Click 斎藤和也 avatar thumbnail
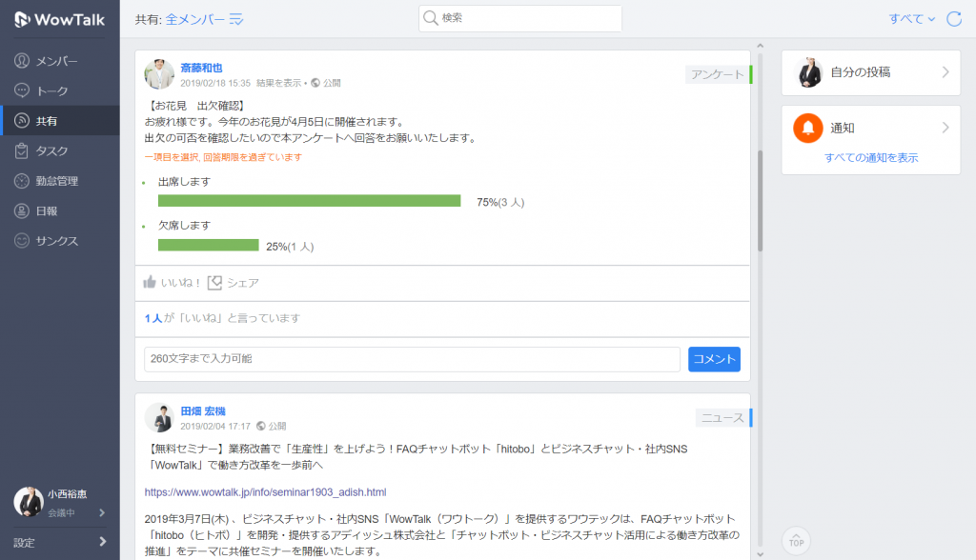This screenshot has height=560, width=976. pos(159,74)
